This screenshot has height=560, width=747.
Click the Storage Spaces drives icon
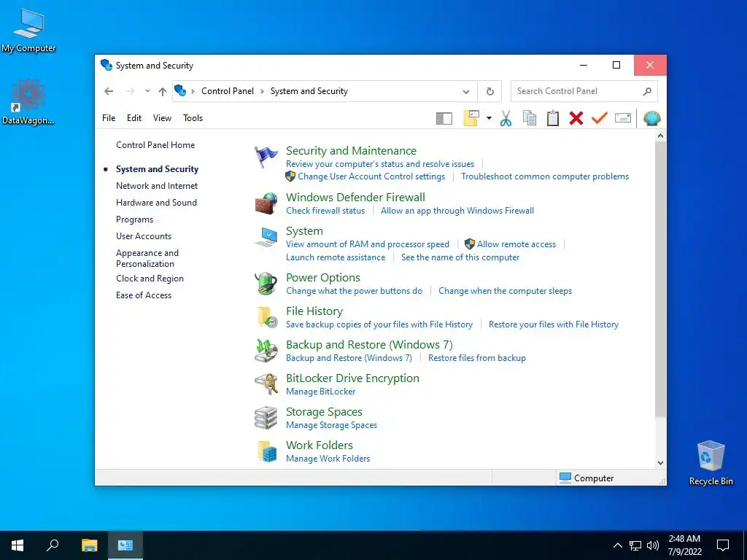266,418
